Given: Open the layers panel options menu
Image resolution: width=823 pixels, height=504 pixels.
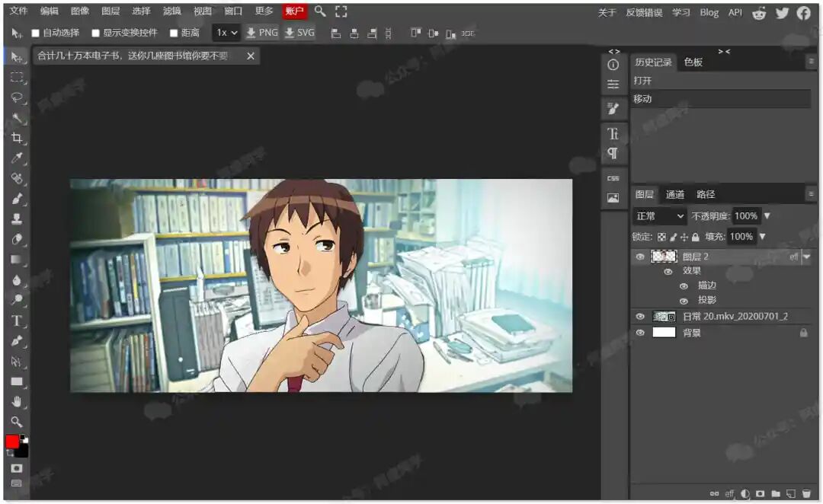Looking at the screenshot, I should [811, 194].
